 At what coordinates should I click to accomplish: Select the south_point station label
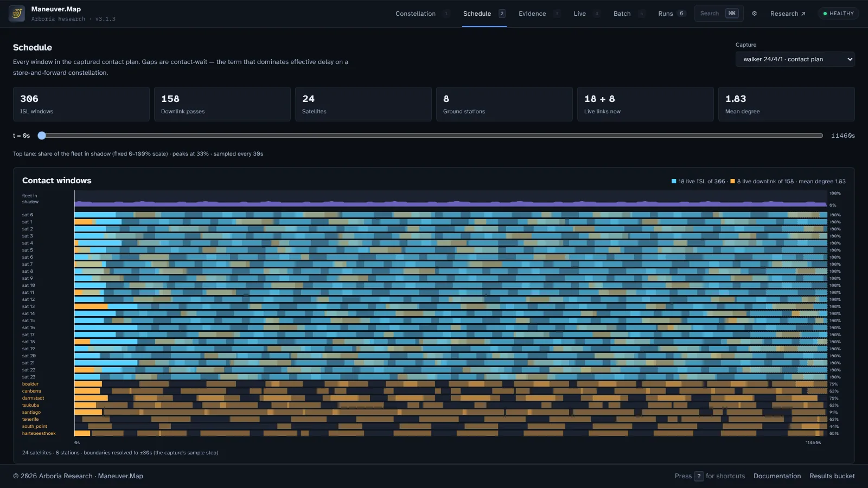coord(35,426)
